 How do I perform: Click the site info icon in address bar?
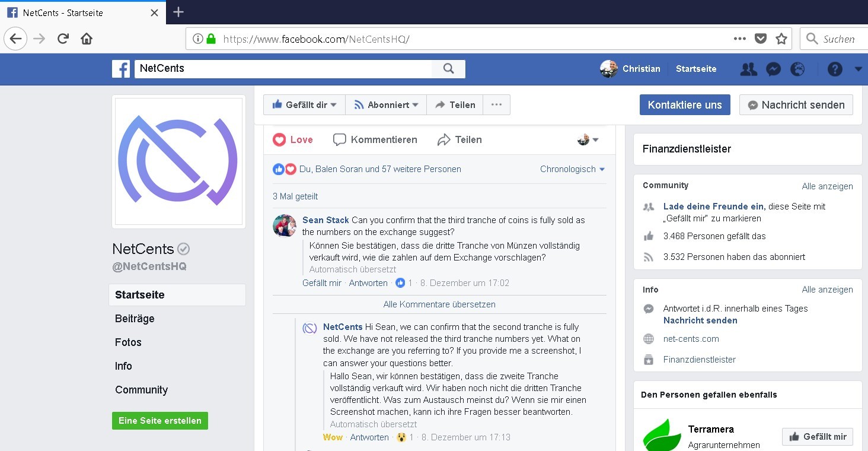pyautogui.click(x=197, y=39)
